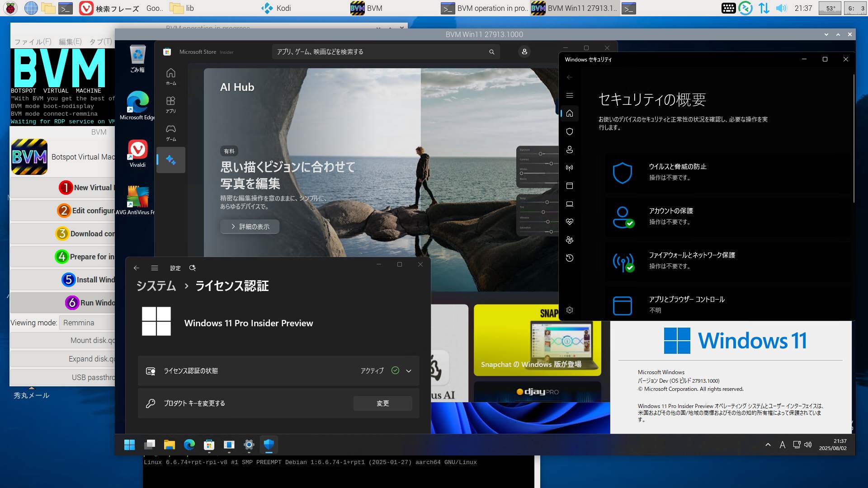Click Run Windows step 6 button
Screen dimensions: 868x488
pyautogui.click(x=63, y=303)
